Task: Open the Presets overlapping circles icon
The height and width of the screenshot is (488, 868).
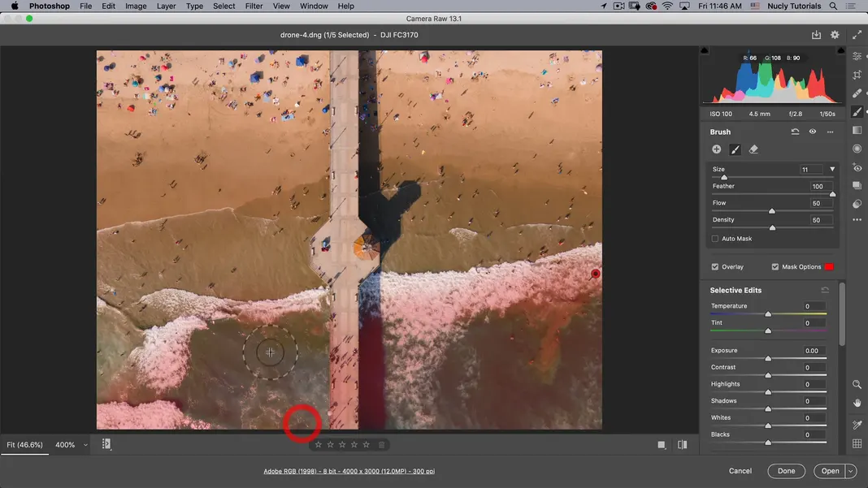Action: coord(857,204)
